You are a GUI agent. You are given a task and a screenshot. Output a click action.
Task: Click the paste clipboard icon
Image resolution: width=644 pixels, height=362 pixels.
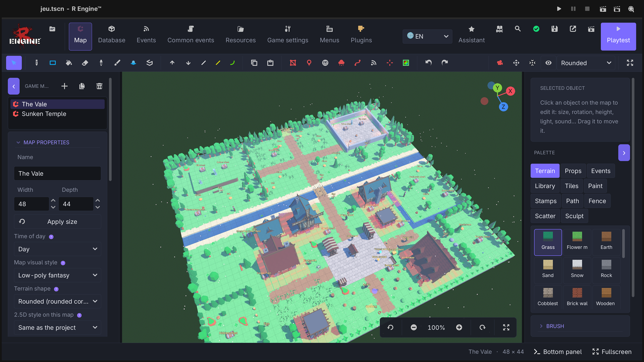pos(270,63)
